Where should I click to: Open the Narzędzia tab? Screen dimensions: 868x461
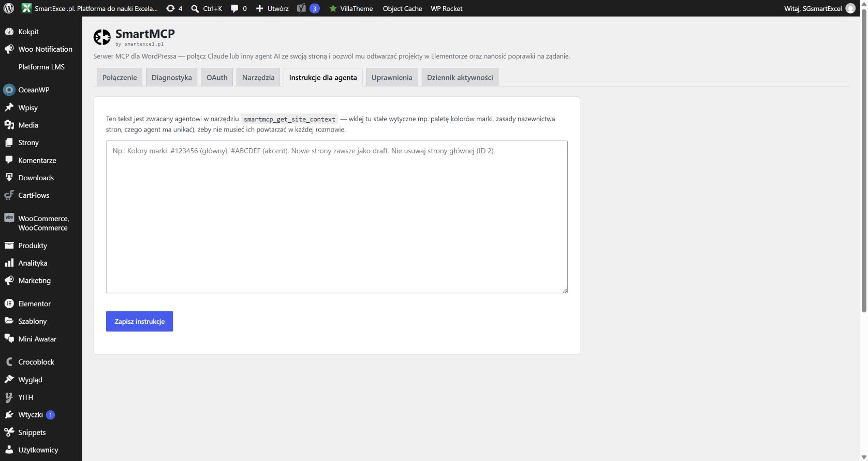click(x=258, y=77)
